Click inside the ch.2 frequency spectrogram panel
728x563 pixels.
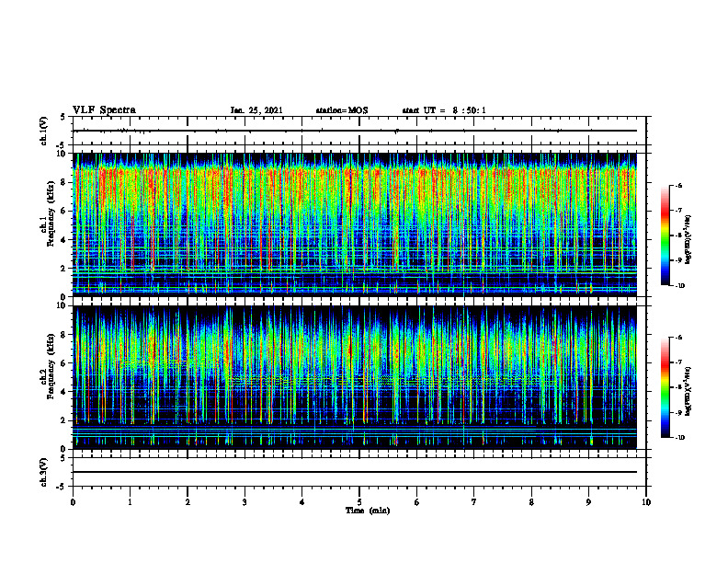(x=355, y=377)
